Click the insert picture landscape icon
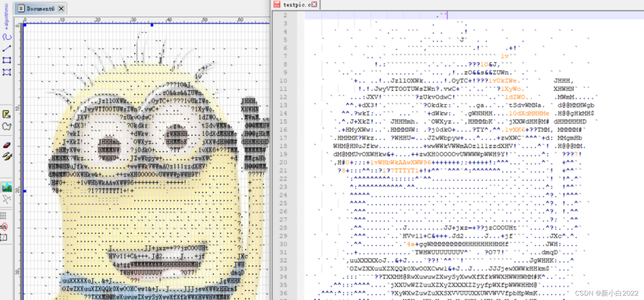The width and height of the screenshot is (644, 300). (x=7, y=187)
